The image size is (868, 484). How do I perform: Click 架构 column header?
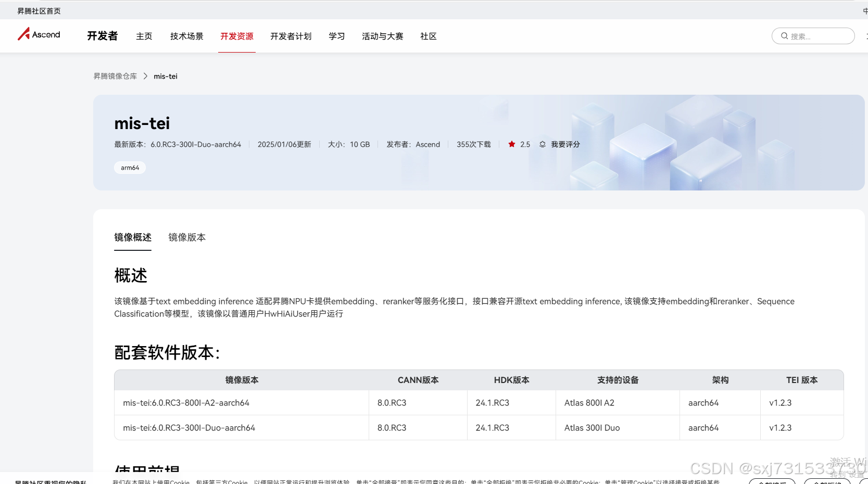(720, 380)
